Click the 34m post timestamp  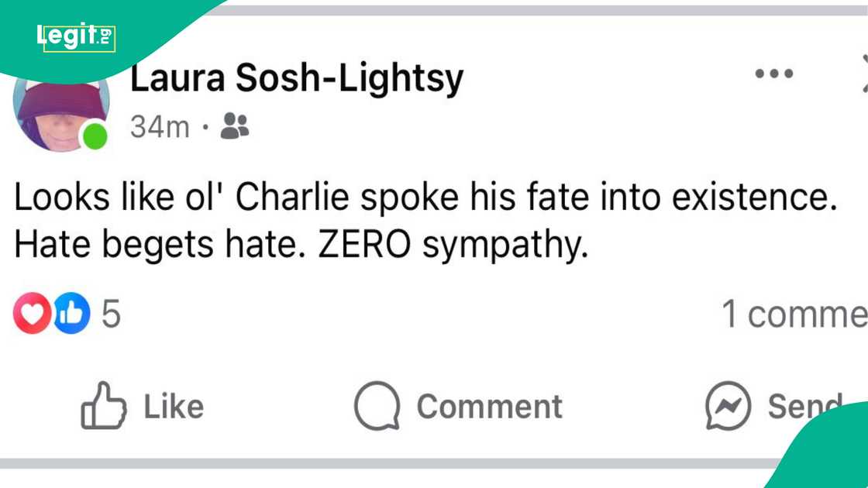click(160, 126)
